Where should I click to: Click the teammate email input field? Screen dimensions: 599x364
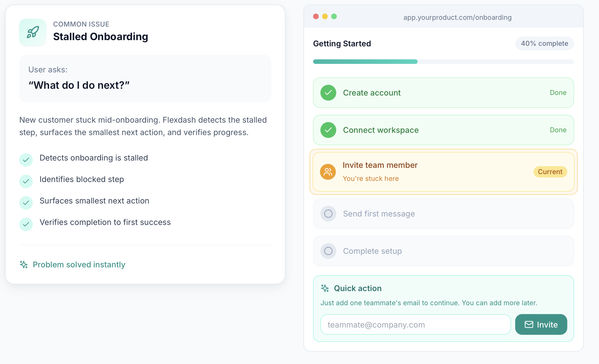point(415,325)
